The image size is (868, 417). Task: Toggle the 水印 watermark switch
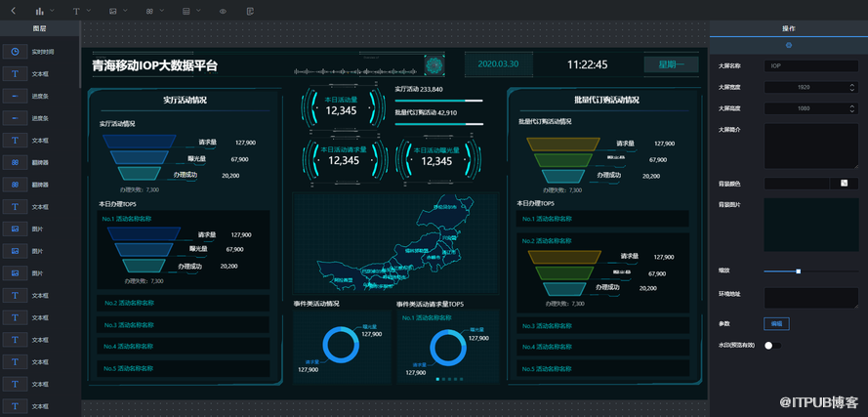(x=771, y=345)
